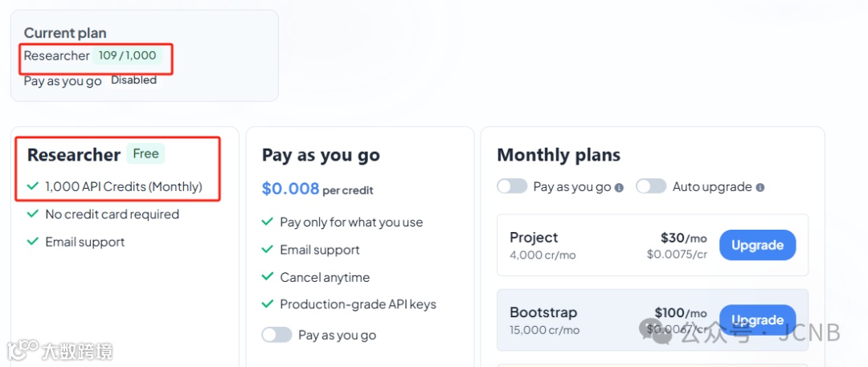Click checkmark beside 1,000 API Credits (Monthly)
Screen dimensions: 868x367
33,186
